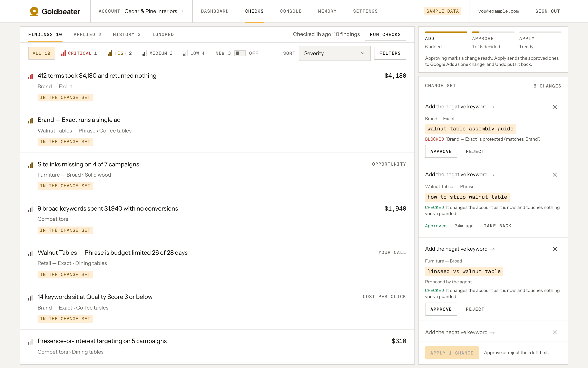
Task: Filter findings by High 2
Action: click(x=120, y=53)
